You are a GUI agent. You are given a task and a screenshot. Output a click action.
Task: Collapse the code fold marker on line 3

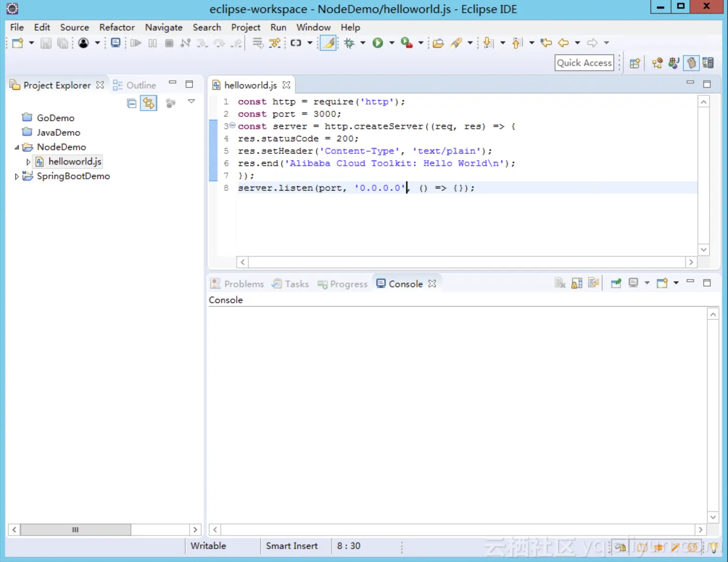(x=232, y=126)
